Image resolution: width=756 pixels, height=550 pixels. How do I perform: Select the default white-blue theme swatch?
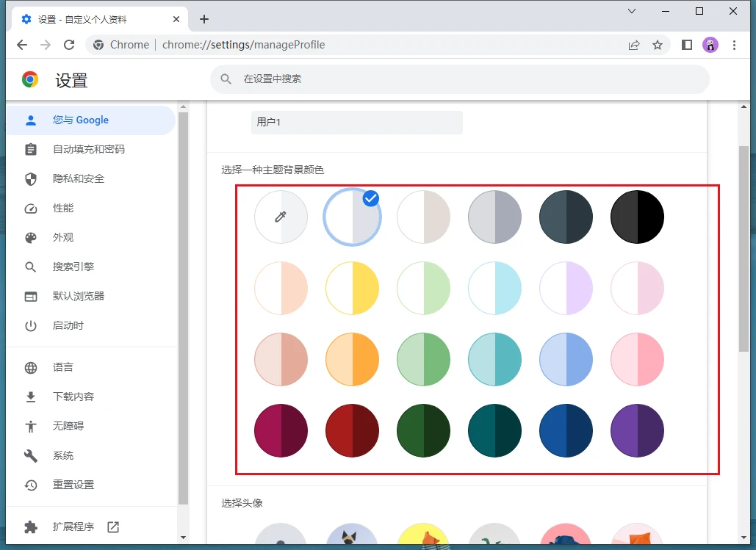point(352,217)
